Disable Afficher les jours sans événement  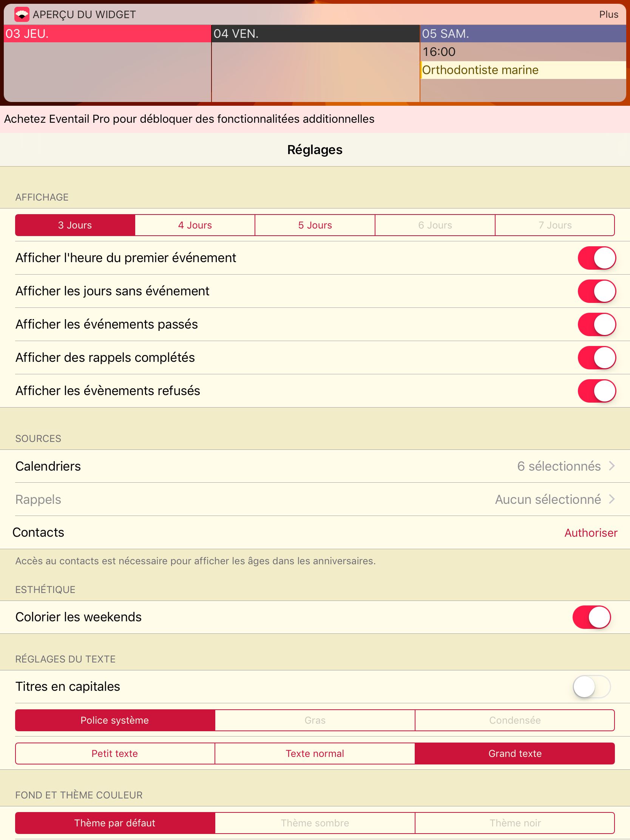pyautogui.click(x=596, y=291)
